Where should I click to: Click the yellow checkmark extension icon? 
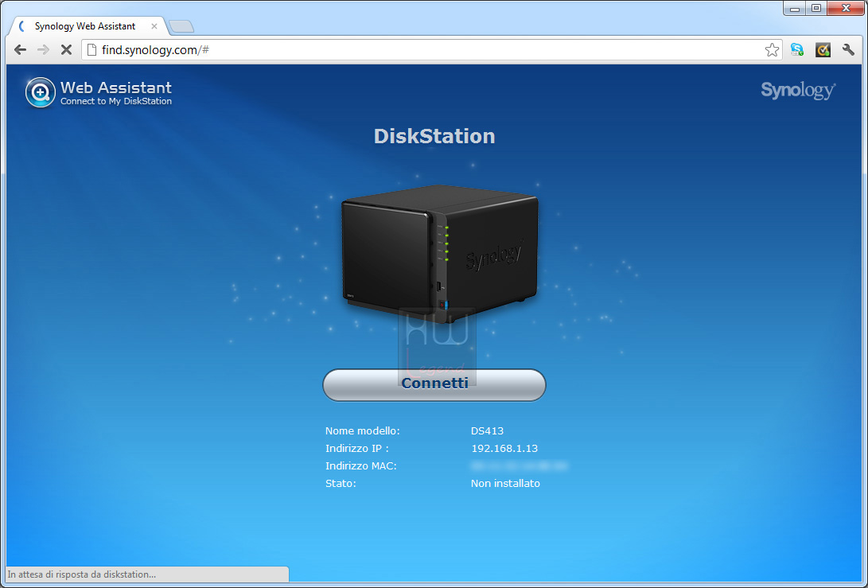click(x=823, y=50)
